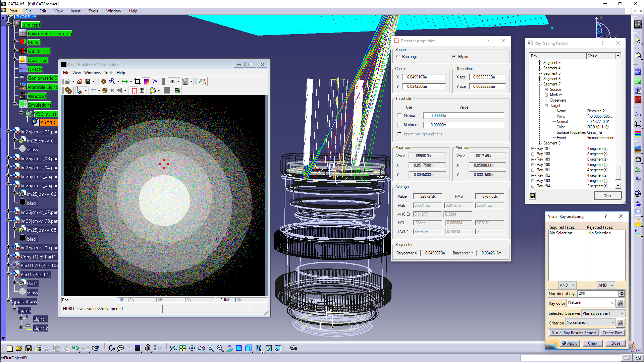
Task: Click the Open folder icon in bottom toolbar
Action: [x=19, y=348]
